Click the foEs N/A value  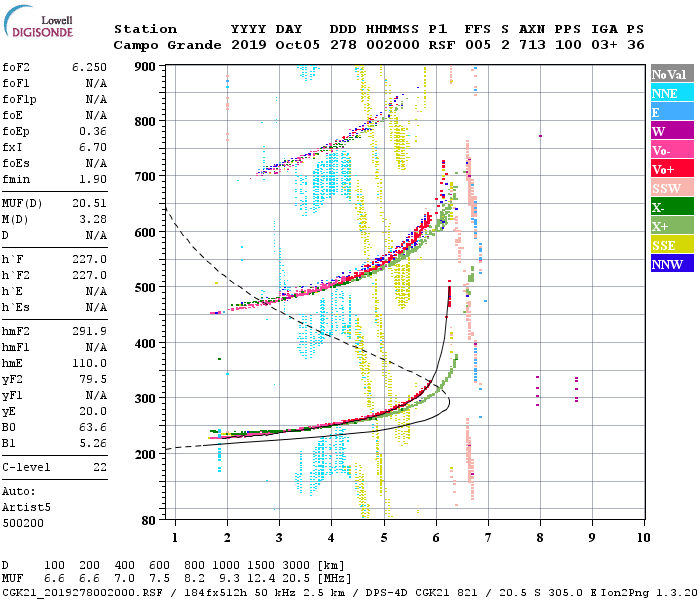pos(96,163)
